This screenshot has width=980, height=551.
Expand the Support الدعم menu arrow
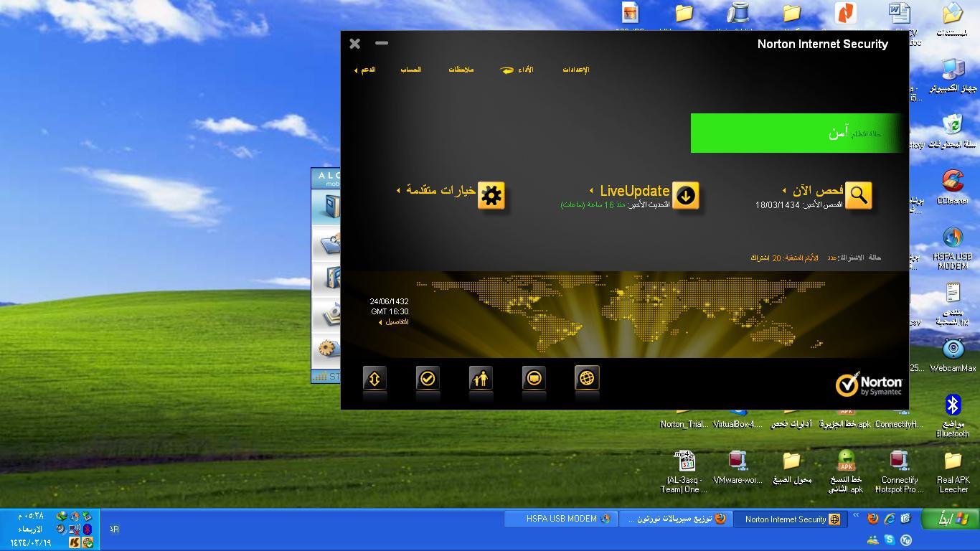tap(356, 70)
